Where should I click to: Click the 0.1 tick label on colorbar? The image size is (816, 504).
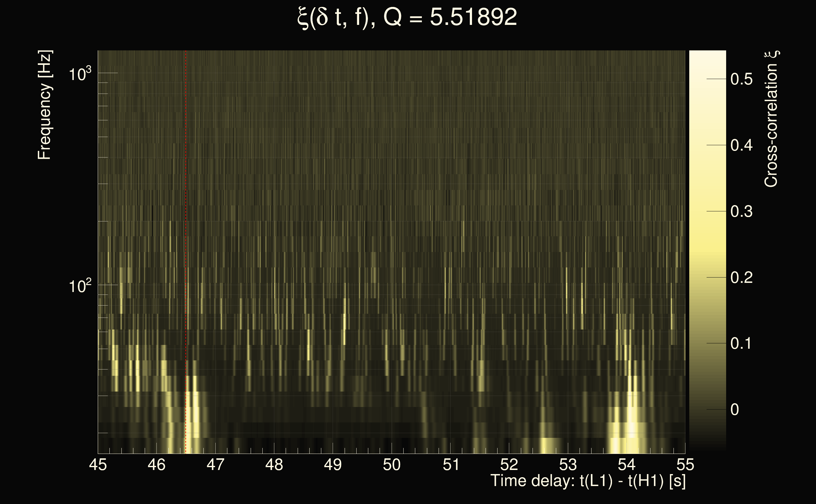point(741,344)
